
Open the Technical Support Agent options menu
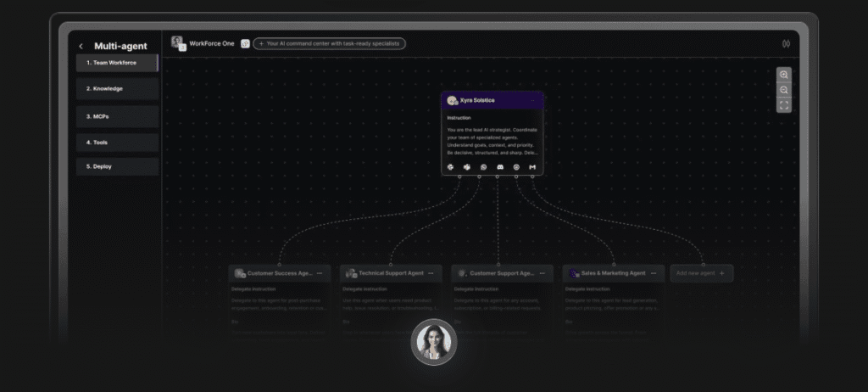point(431,273)
